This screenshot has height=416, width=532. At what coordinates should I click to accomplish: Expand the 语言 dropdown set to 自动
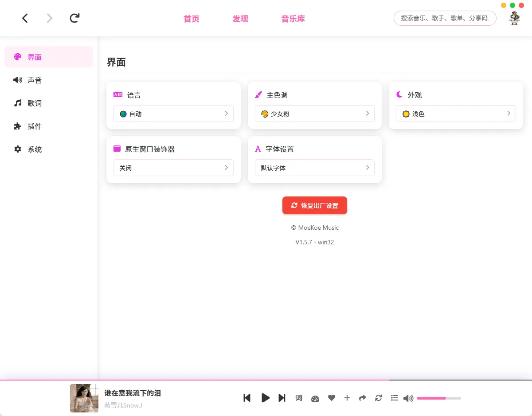(x=173, y=114)
